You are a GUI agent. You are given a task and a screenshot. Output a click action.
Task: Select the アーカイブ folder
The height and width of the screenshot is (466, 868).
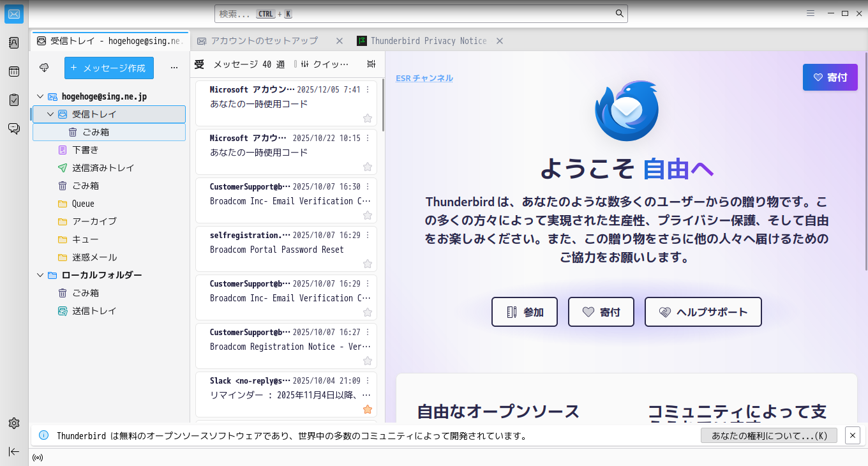pyautogui.click(x=109, y=222)
